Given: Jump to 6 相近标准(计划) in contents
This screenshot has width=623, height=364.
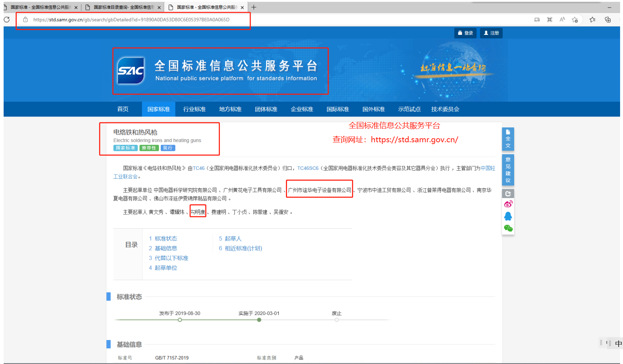Looking at the screenshot, I should pos(240,249).
